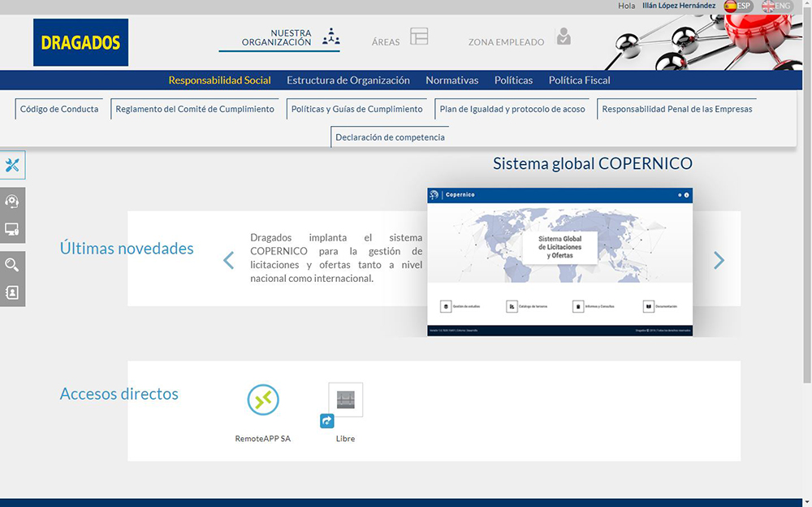Click the DRAGADOS logo
This screenshot has width=812, height=507.
click(80, 42)
